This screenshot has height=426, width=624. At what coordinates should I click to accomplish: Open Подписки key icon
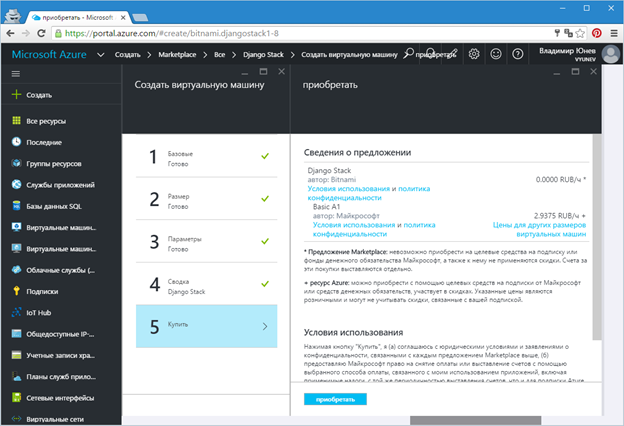(x=16, y=291)
